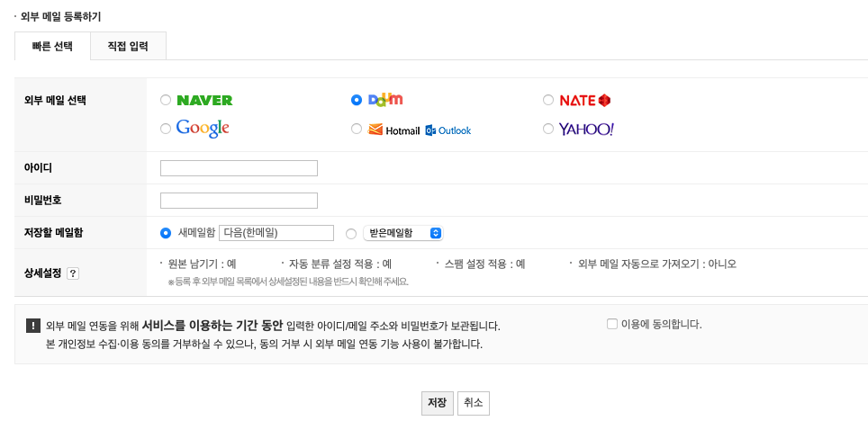The image size is (868, 421).
Task: Click the 외부 메일 등록하기 heading
Action: 60,16
